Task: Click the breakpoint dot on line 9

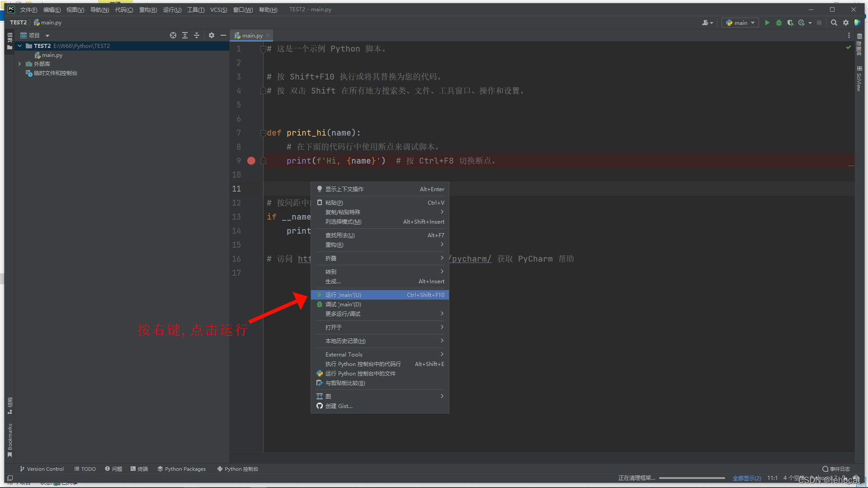Action: tap(251, 160)
